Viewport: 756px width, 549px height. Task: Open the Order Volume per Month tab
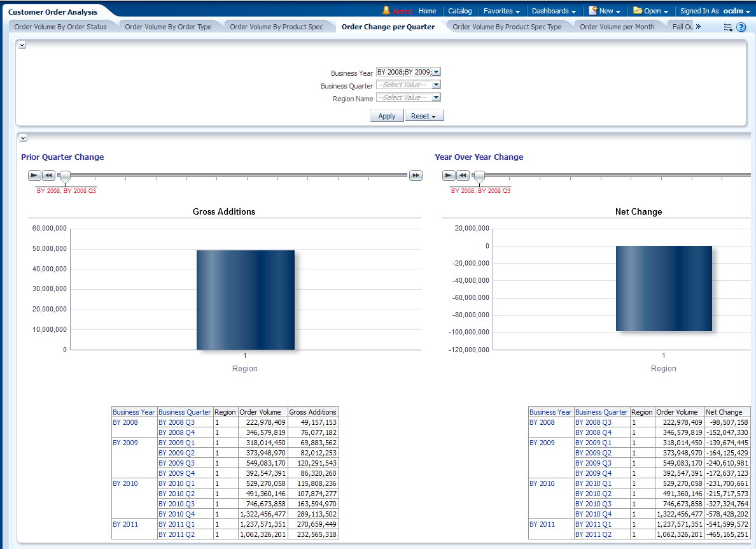pos(617,27)
